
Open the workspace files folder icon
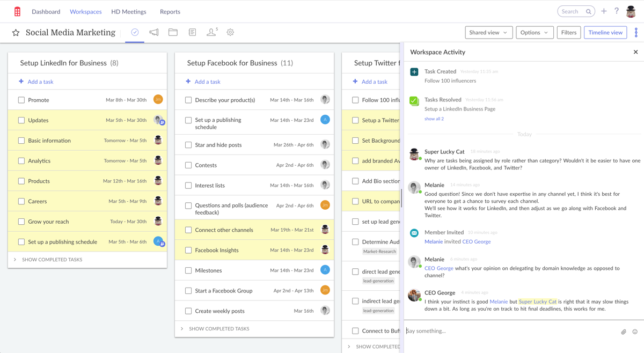[x=173, y=32]
